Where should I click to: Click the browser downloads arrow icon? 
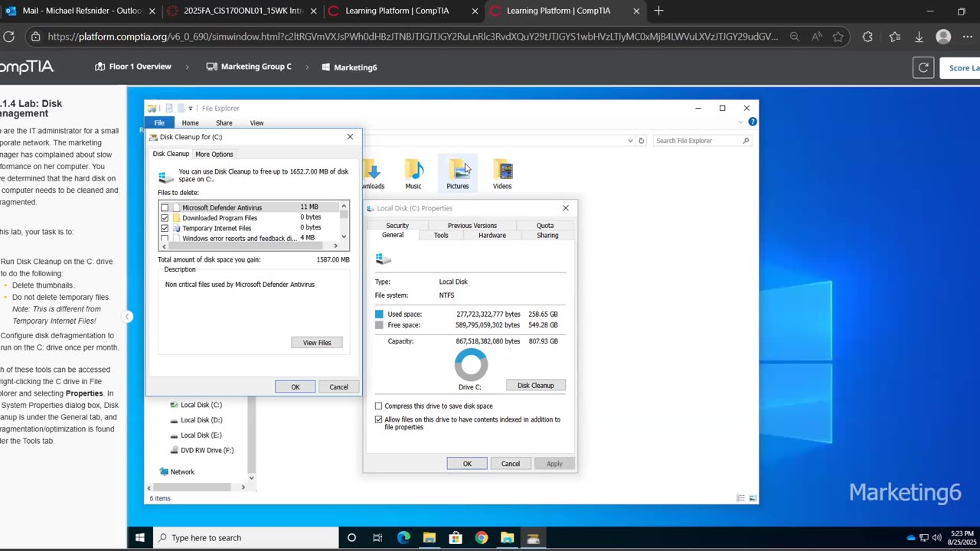(x=920, y=37)
